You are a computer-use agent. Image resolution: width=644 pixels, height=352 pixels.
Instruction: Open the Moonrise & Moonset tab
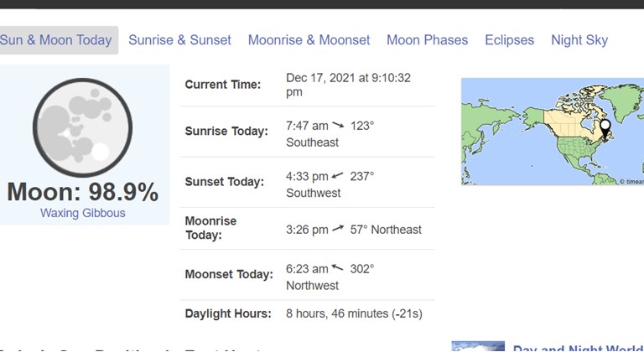click(309, 40)
